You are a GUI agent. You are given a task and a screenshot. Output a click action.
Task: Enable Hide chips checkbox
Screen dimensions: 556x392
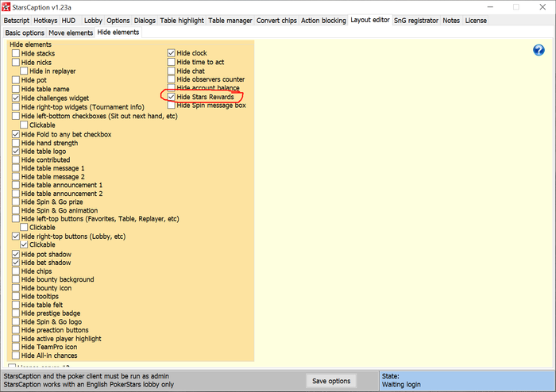pos(16,271)
